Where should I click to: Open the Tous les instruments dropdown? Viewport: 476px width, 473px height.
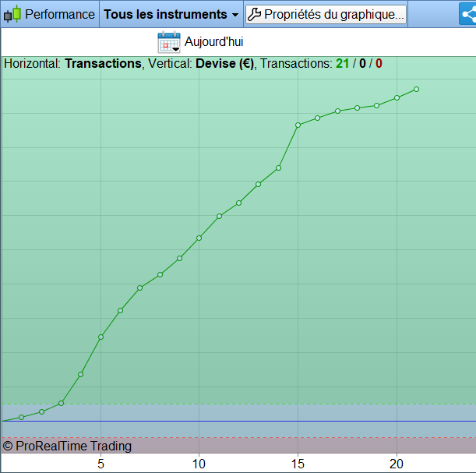point(171,14)
